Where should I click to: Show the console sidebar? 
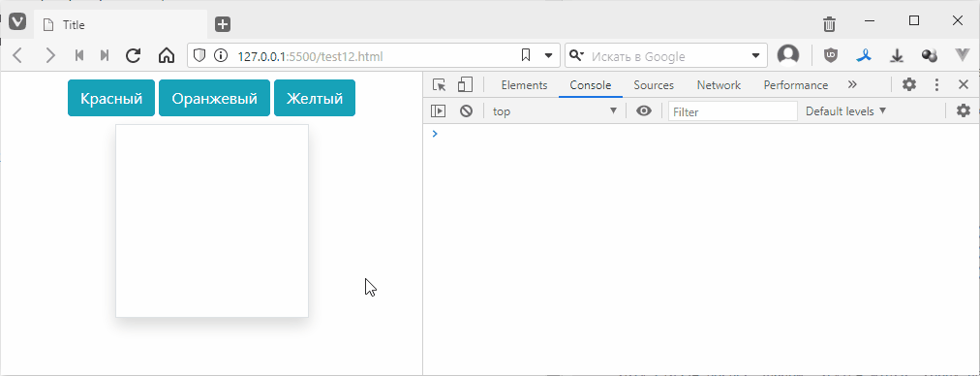438,111
